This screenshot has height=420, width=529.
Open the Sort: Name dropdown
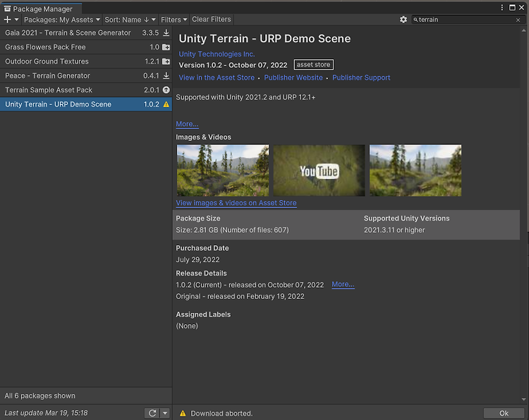click(x=130, y=20)
